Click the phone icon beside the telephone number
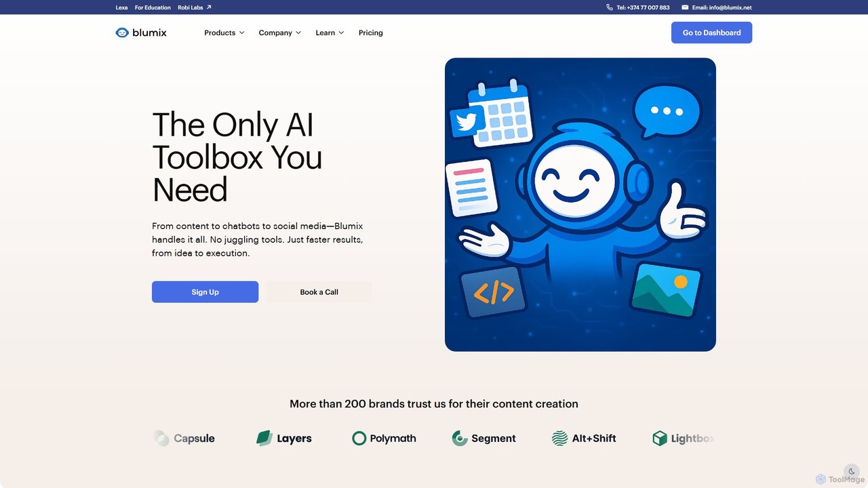 [610, 7]
